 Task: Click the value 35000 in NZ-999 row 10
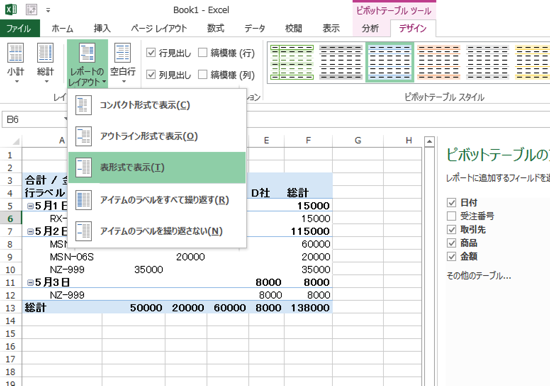[x=149, y=269]
